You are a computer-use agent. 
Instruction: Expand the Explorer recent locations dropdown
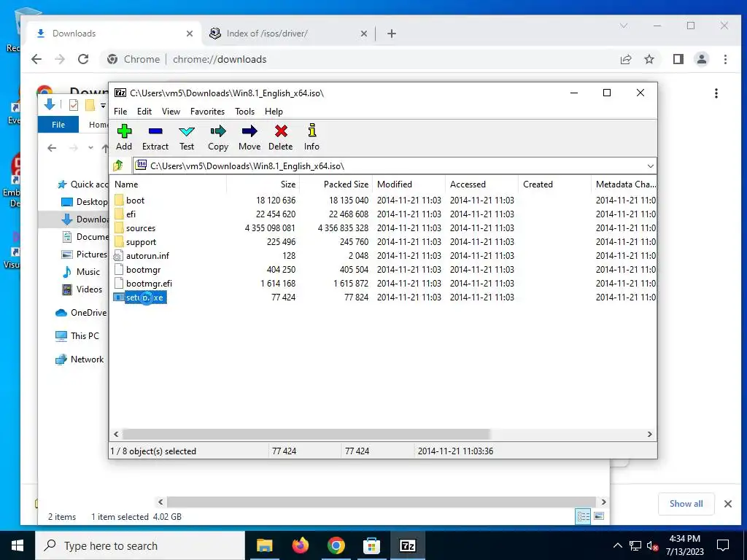click(x=90, y=148)
